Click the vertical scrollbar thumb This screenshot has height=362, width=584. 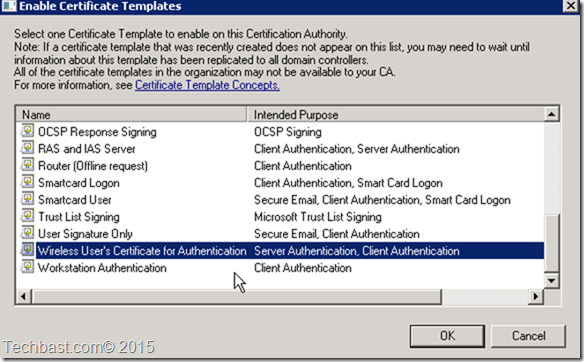tap(552, 244)
